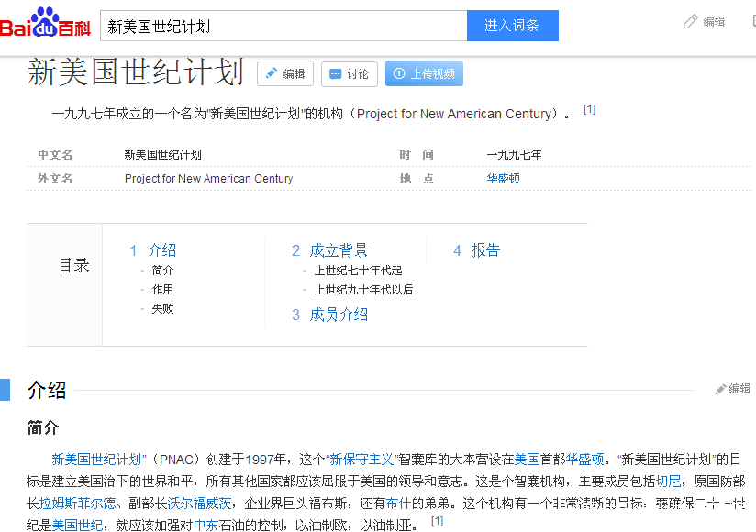Click the search input field
The height and width of the screenshot is (532, 756).
point(283,26)
